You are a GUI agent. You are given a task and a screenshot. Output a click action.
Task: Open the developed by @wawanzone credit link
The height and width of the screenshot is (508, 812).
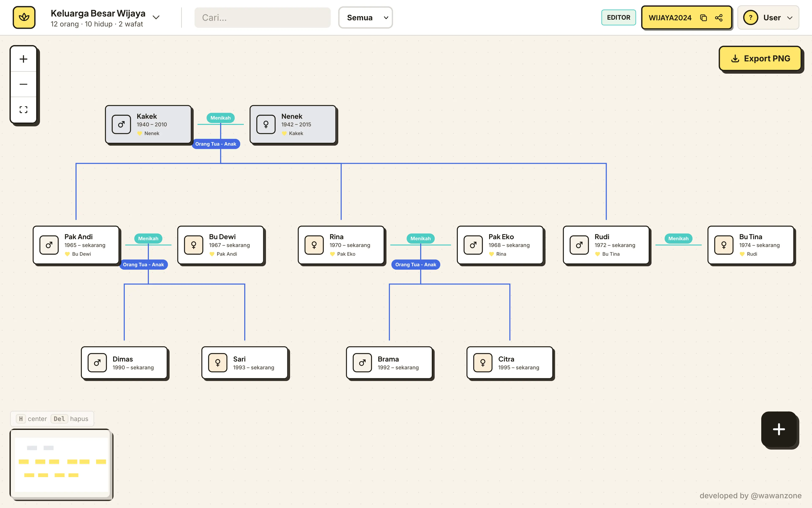click(x=750, y=496)
